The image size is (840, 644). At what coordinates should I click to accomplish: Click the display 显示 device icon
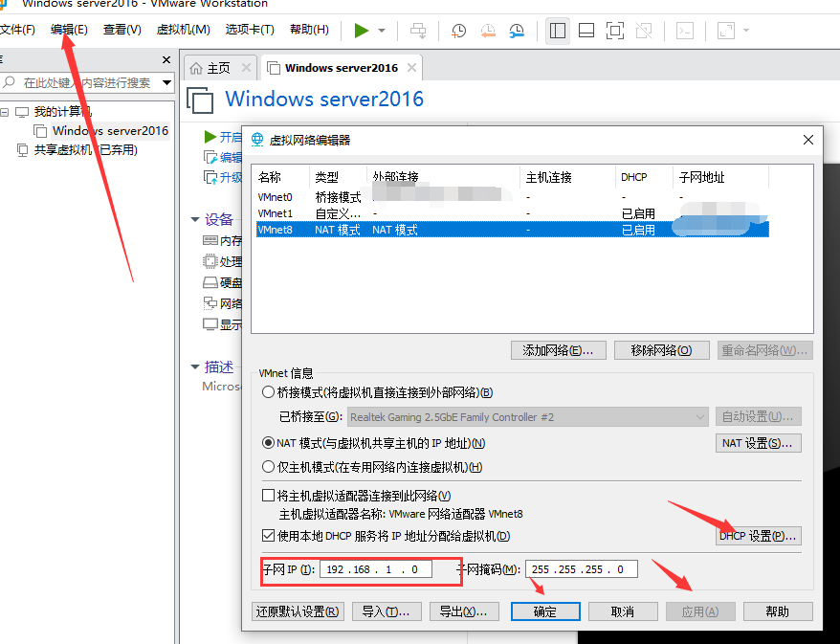point(210,324)
